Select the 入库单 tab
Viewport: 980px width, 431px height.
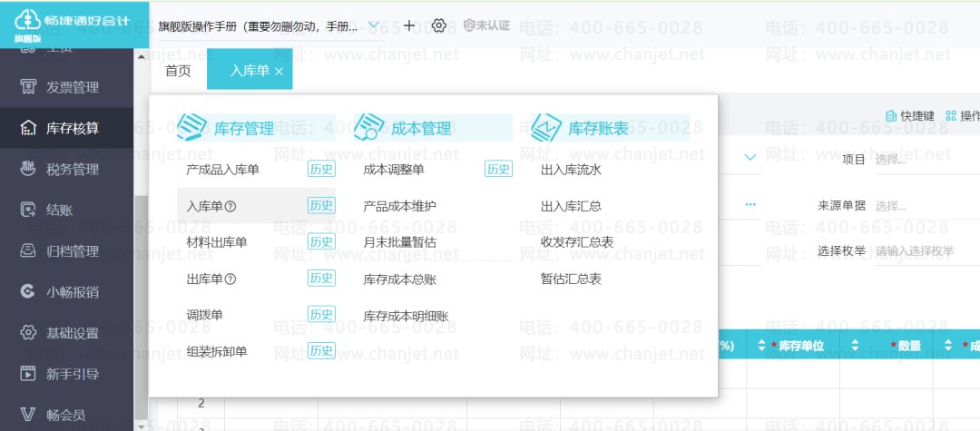coord(250,71)
